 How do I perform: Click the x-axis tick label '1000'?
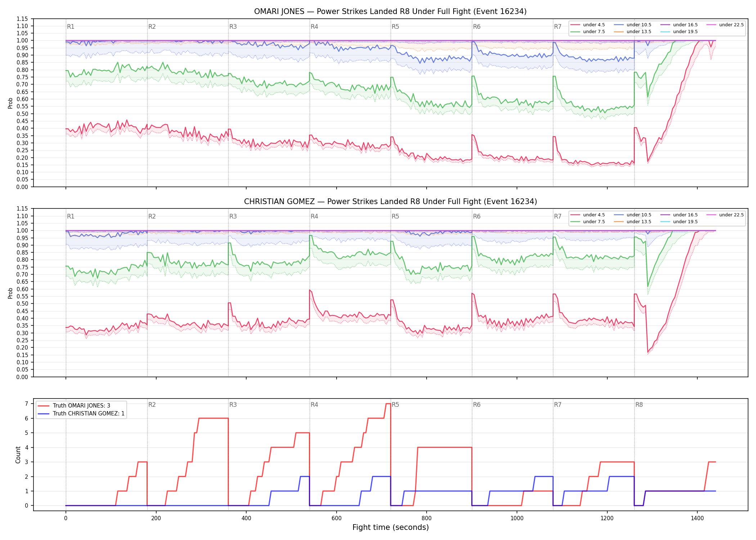click(517, 518)
